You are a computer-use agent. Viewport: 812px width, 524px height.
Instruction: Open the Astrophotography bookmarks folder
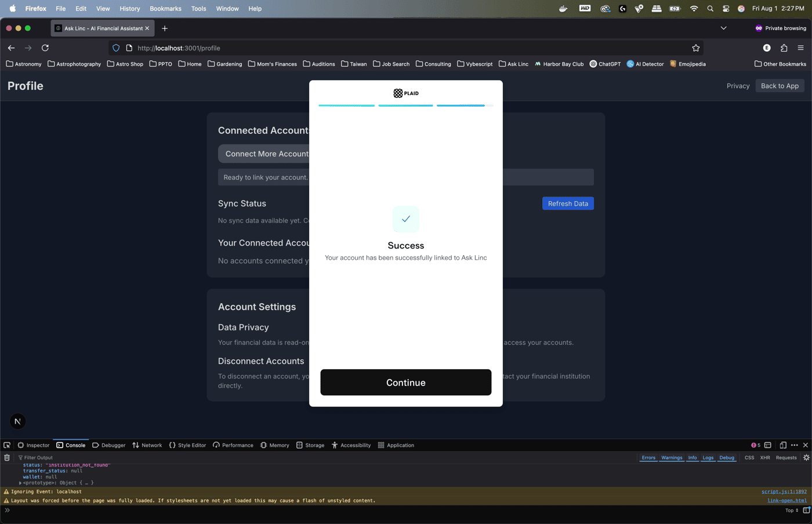click(x=74, y=64)
